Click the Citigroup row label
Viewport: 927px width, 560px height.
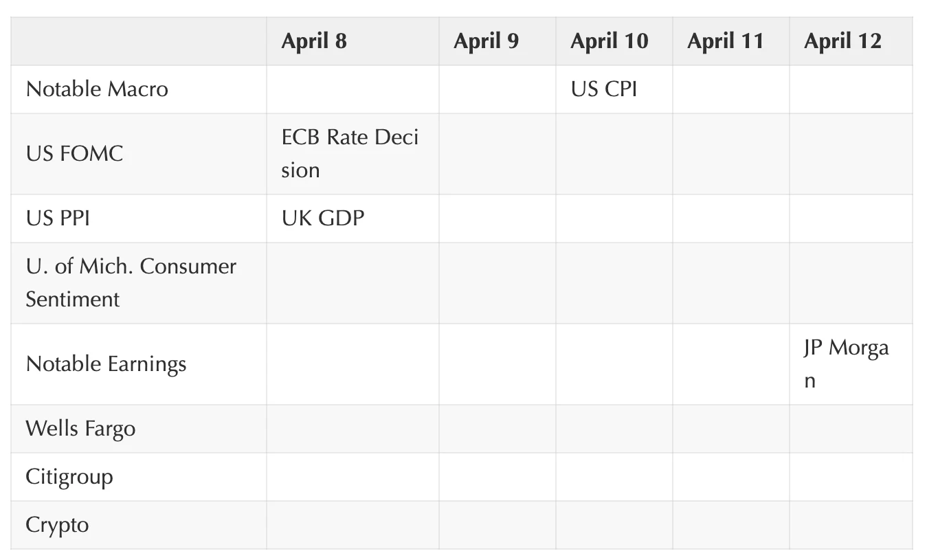(69, 477)
